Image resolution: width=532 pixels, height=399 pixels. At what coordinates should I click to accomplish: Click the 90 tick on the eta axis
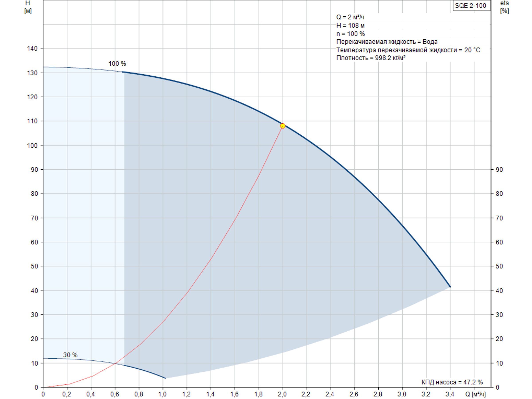point(499,170)
